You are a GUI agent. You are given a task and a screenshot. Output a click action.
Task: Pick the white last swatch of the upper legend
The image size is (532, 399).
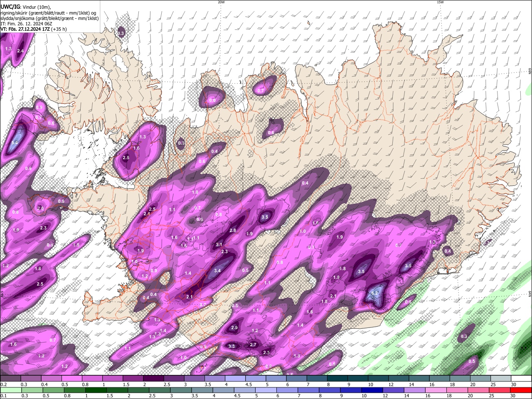click(x=521, y=379)
